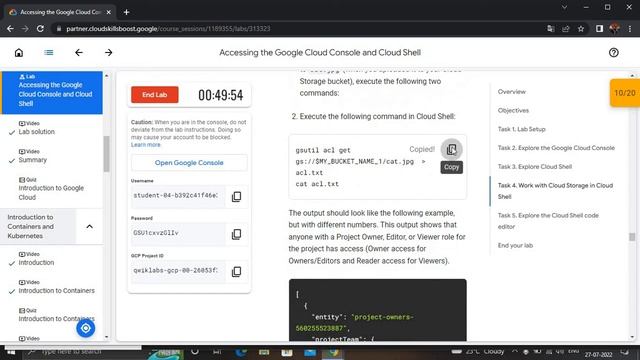Bookmark this page with star icon
Viewport: 640px width, 360px height.
point(581,29)
